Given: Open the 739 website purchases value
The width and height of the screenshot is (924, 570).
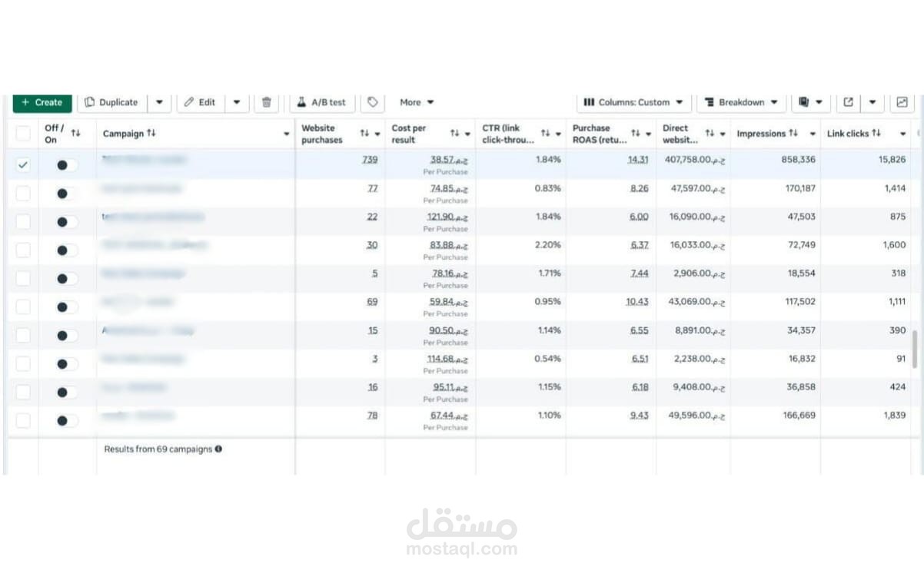Looking at the screenshot, I should (x=370, y=160).
